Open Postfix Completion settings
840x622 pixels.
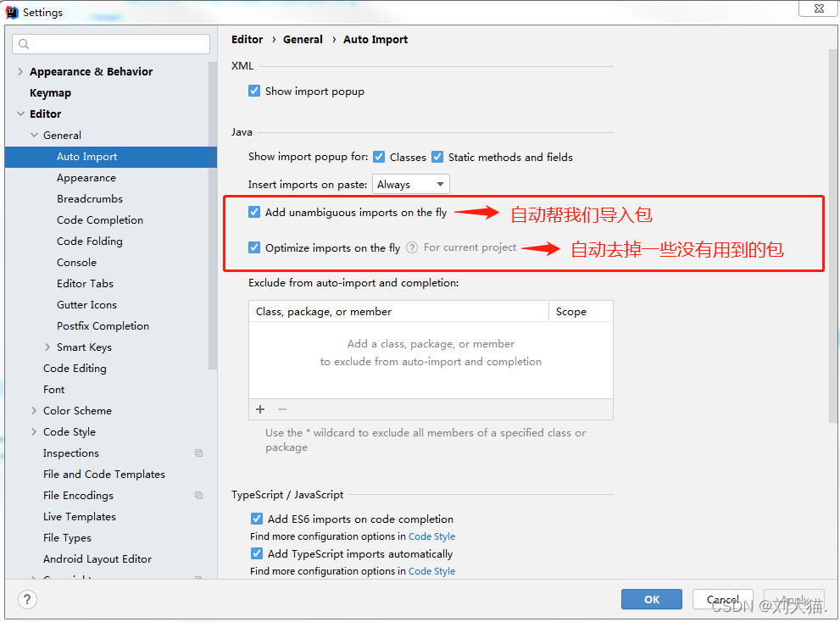[x=103, y=325]
